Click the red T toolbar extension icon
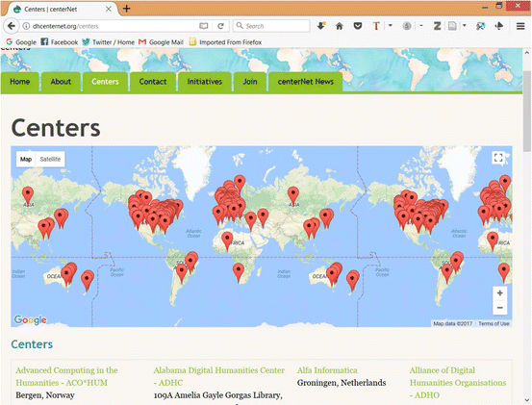 376,26
